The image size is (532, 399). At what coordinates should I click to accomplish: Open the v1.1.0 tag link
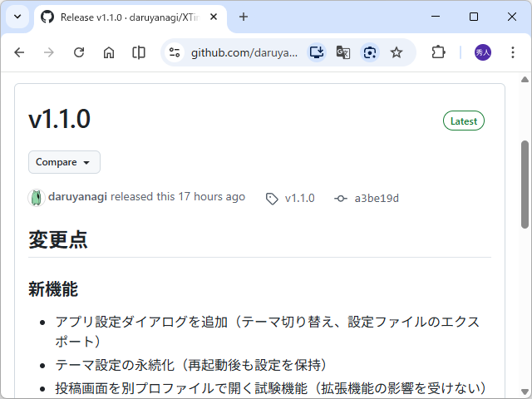point(299,198)
